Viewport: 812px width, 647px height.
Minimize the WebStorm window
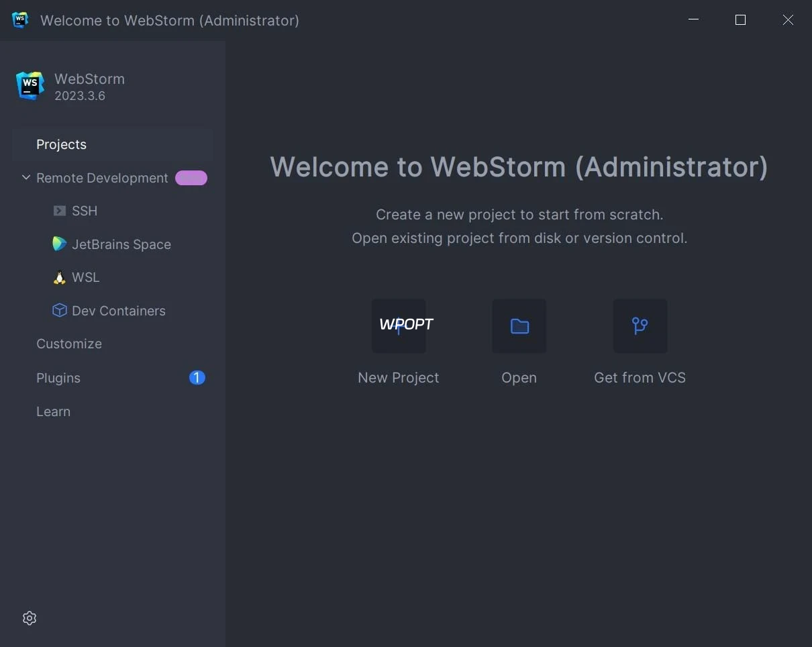click(x=694, y=20)
